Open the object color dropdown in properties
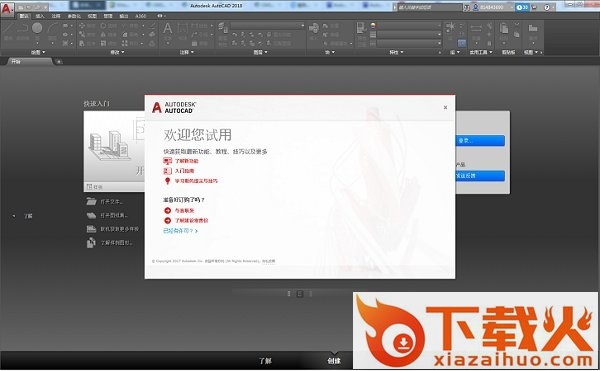This screenshot has height=371, width=600. 409,25
